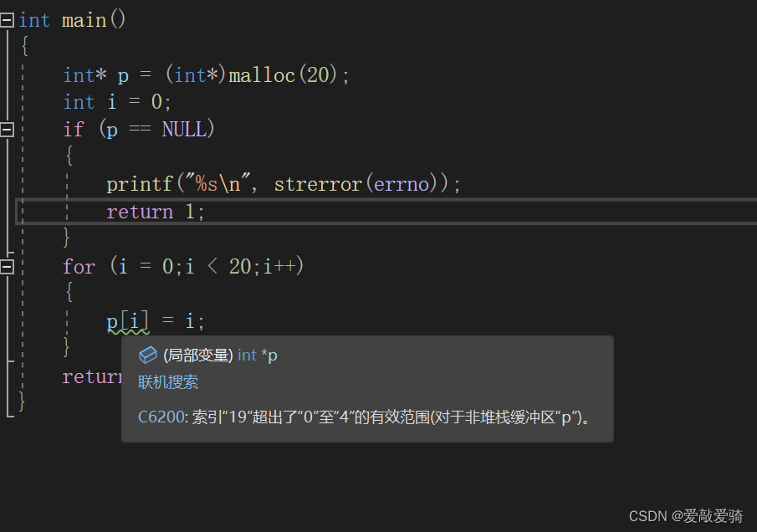The height and width of the screenshot is (532, 757).
Task: Select the NULL keyword in the if condition
Action: click(184, 128)
